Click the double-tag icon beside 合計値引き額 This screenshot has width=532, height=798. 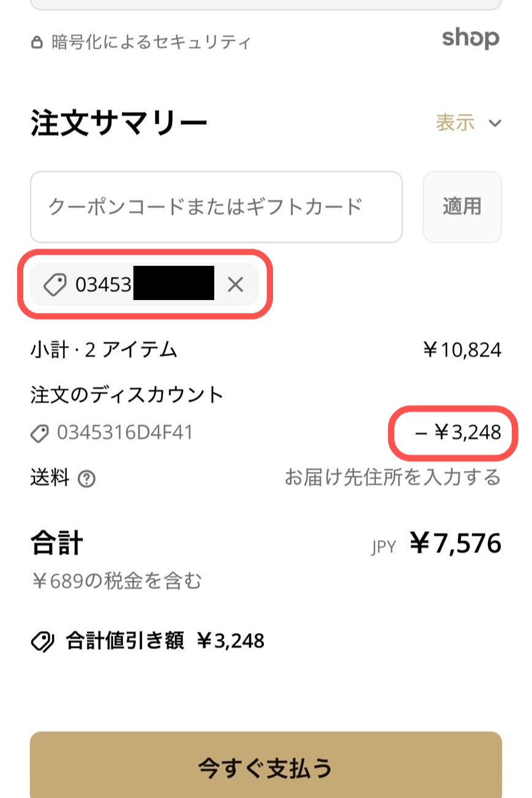pyautogui.click(x=43, y=641)
